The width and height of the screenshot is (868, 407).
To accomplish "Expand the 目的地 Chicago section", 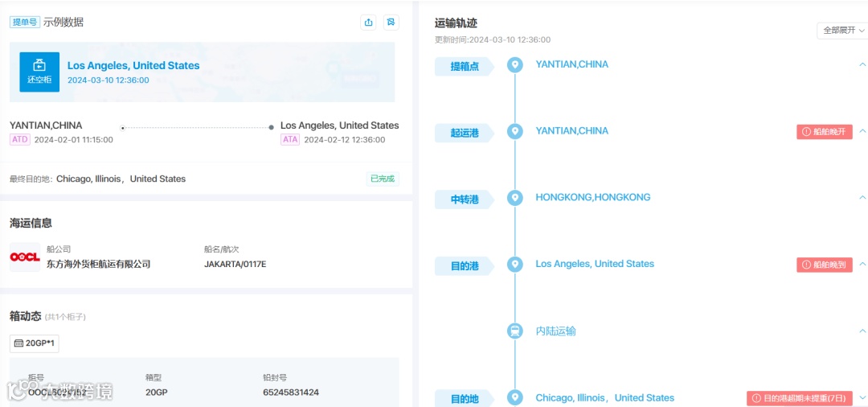I will point(862,397).
